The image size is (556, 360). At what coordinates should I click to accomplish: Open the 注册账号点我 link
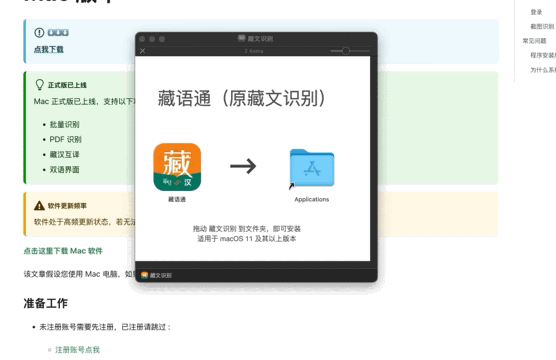[x=77, y=350]
